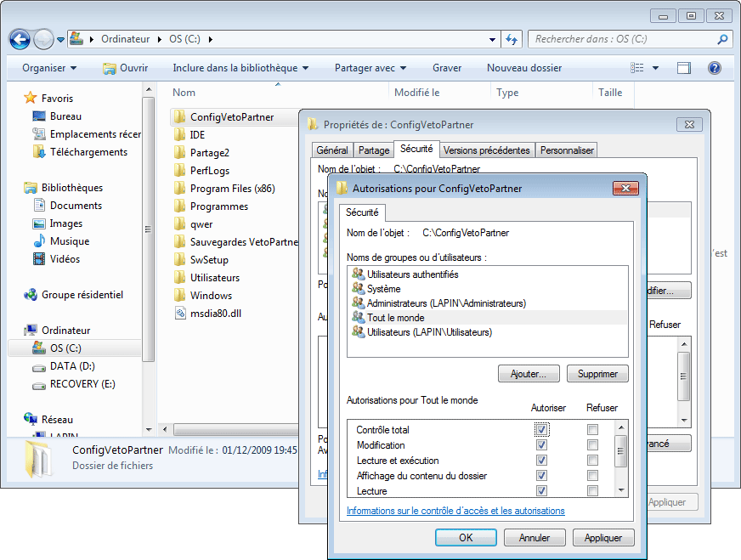Expand the root breadcrumb arrow before Ordinateur
Screen dimensions: 741x560
91,39
